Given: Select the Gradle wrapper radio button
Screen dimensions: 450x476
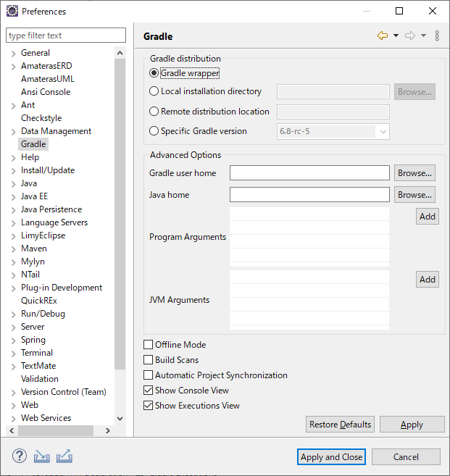Looking at the screenshot, I should pyautogui.click(x=154, y=73).
